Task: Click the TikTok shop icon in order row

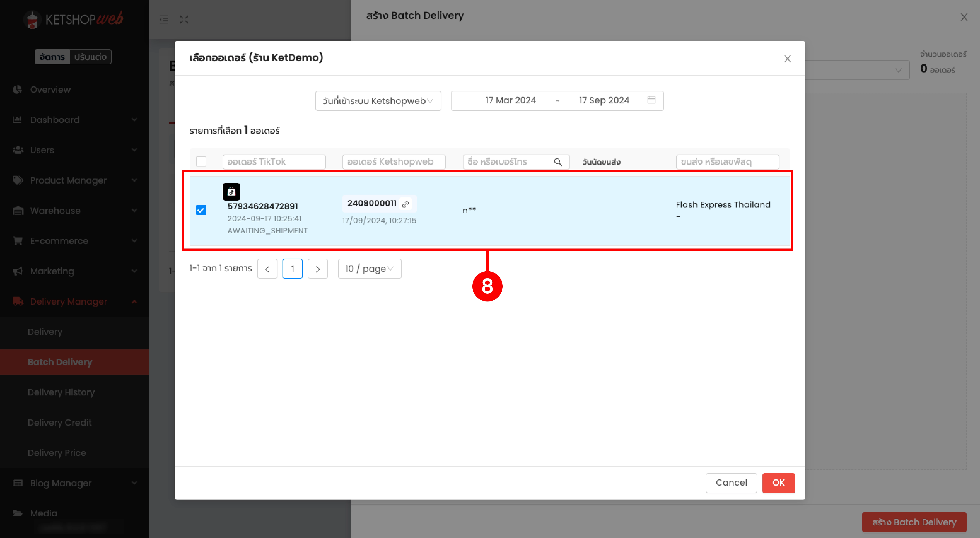Action: pos(231,192)
